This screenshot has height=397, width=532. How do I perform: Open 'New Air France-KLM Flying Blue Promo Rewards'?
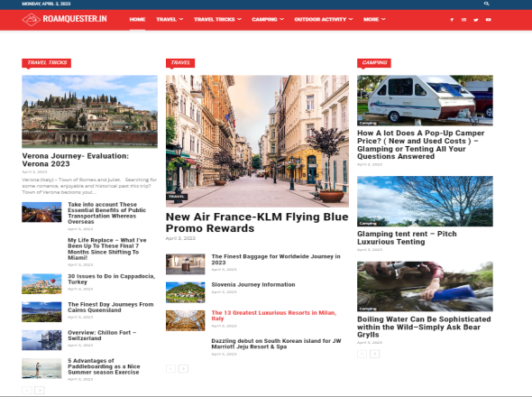pos(257,223)
